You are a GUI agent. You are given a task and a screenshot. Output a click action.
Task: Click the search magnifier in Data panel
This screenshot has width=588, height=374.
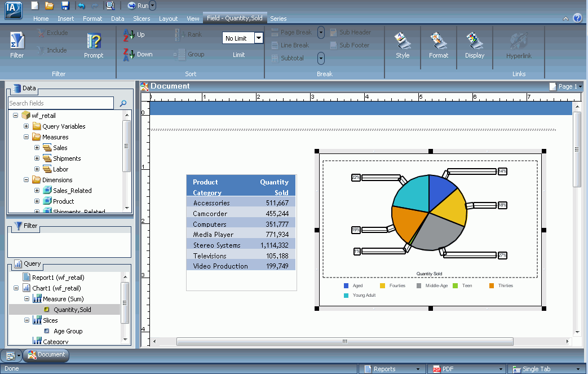tap(123, 103)
